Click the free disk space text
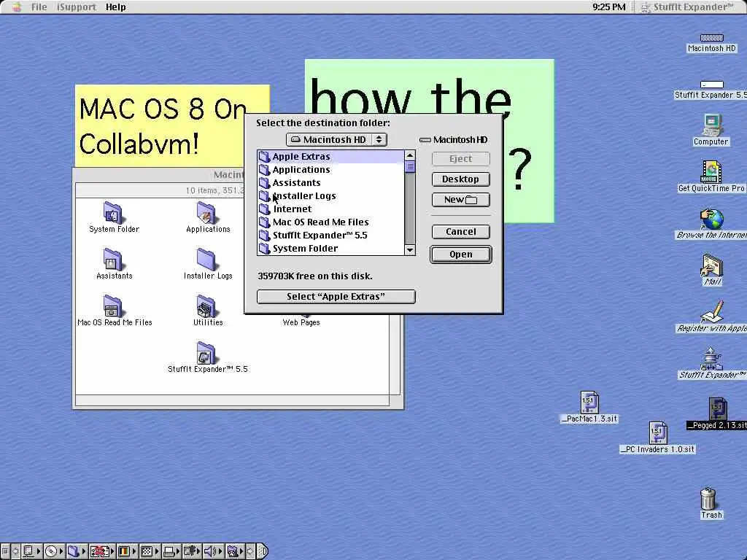 tap(315, 276)
